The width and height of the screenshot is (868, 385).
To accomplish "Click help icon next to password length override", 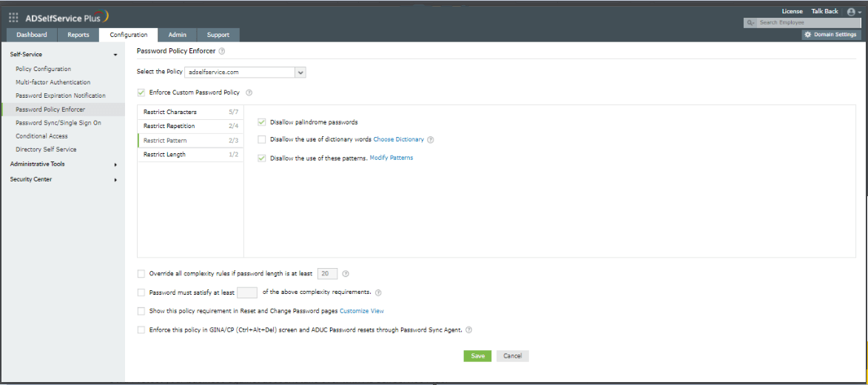I will [x=346, y=274].
